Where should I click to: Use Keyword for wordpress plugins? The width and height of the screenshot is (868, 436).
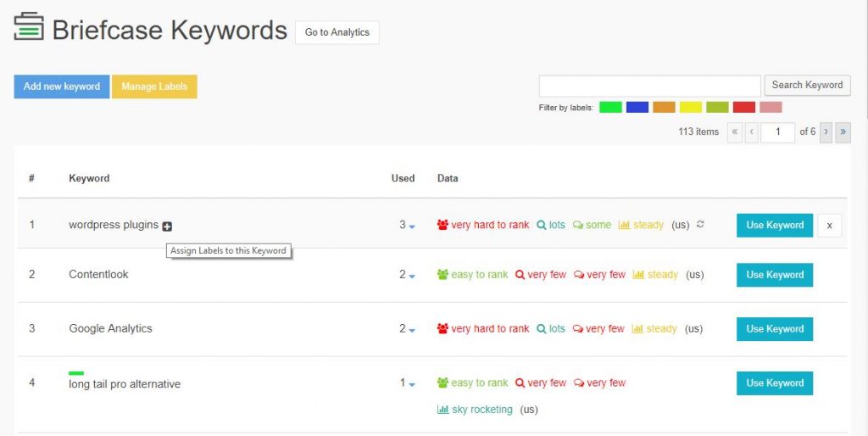775,225
